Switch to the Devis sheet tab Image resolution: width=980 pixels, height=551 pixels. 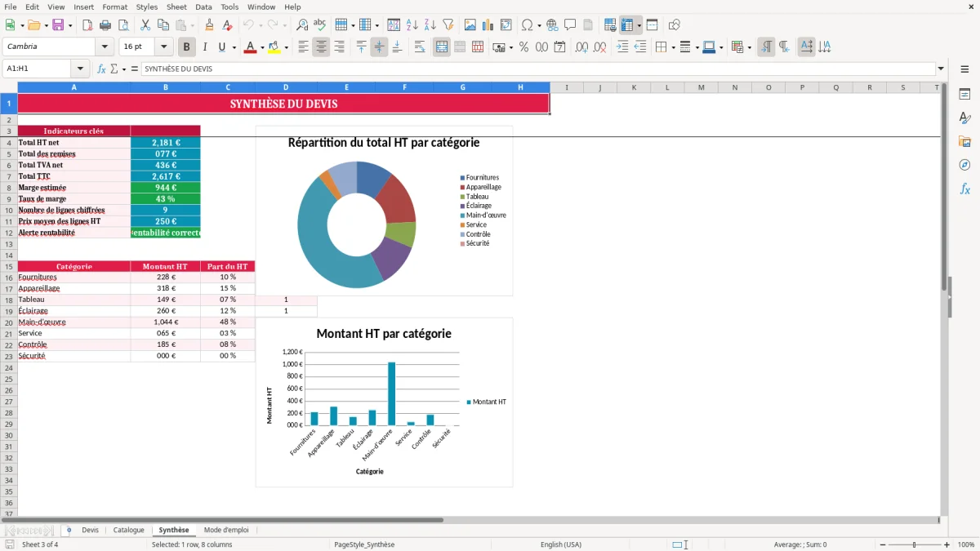click(90, 530)
